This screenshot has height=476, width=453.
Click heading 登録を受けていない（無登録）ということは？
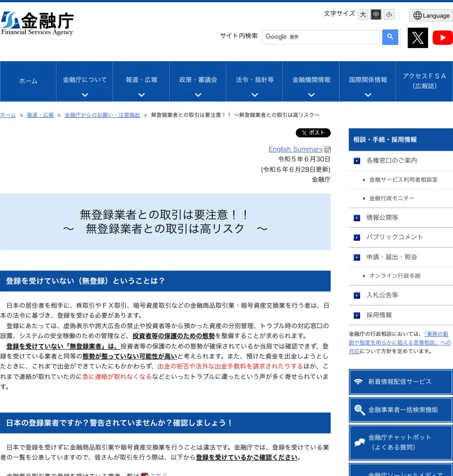click(x=165, y=281)
